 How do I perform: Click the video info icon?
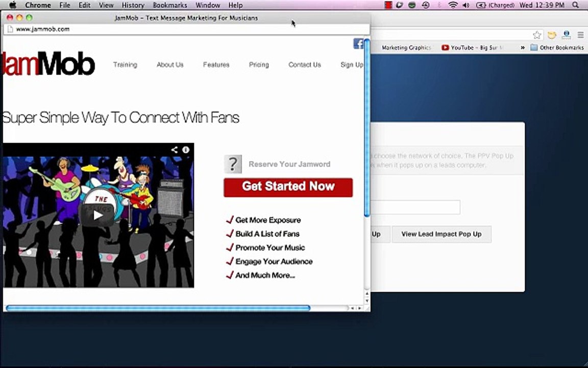tap(186, 150)
